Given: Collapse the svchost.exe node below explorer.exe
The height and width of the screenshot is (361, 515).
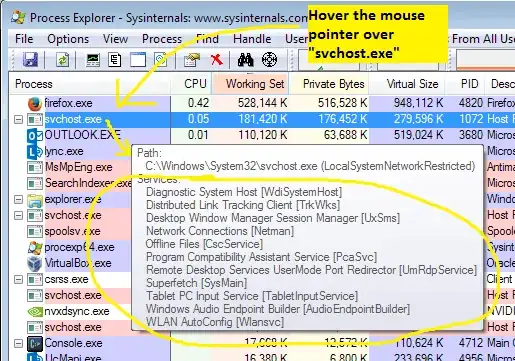Looking at the screenshot, I should pyautogui.click(x=19, y=215).
